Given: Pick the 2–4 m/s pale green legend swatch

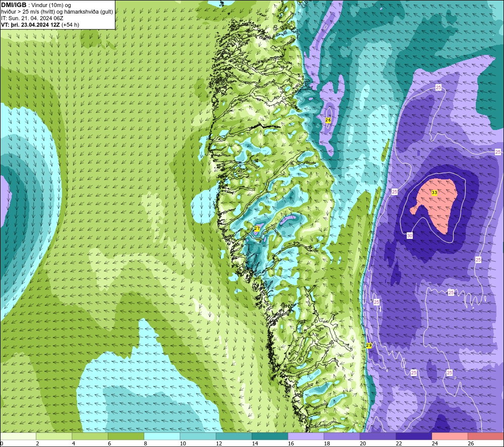Looking at the screenshot, I should point(54,436).
